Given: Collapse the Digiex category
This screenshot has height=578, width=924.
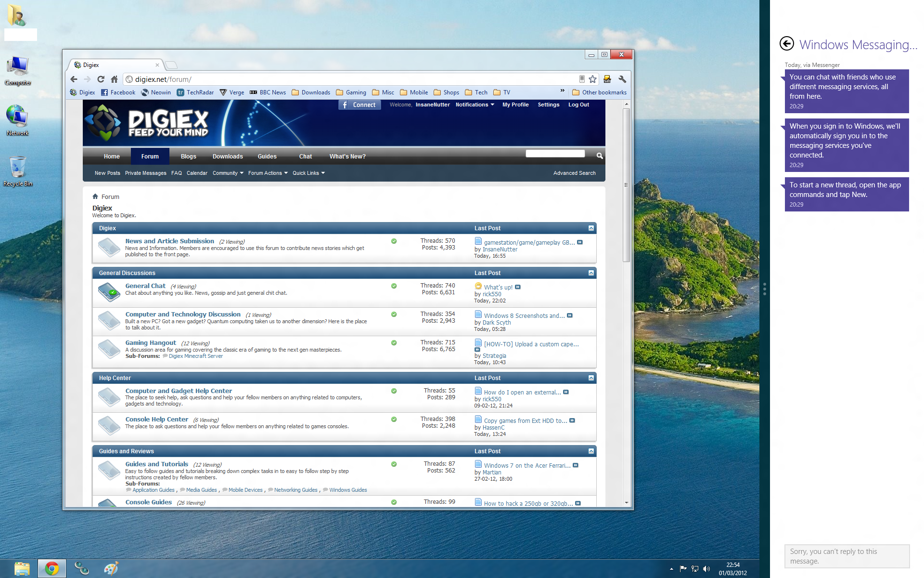Looking at the screenshot, I should tap(591, 228).
